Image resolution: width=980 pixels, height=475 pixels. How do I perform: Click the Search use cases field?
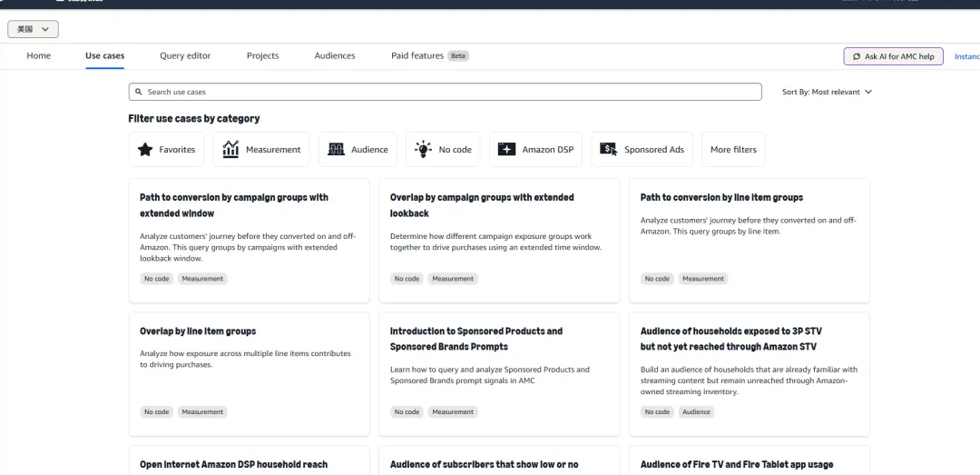coord(445,92)
